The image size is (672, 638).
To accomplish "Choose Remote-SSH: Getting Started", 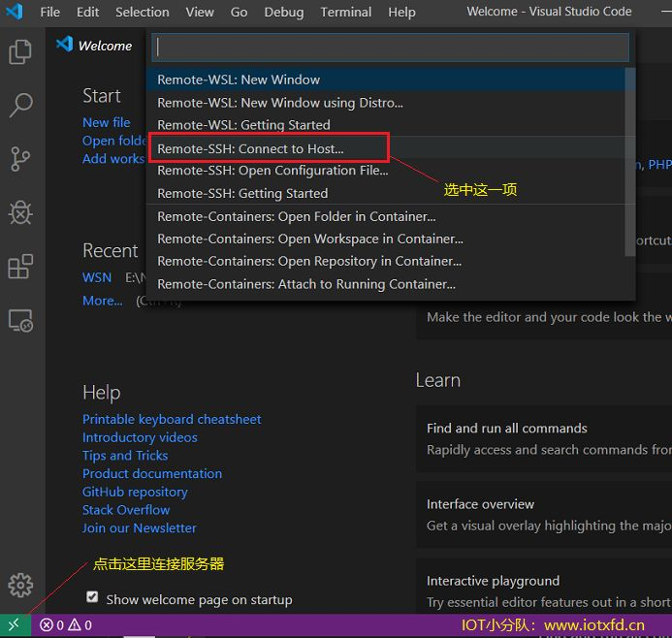I will [386, 193].
